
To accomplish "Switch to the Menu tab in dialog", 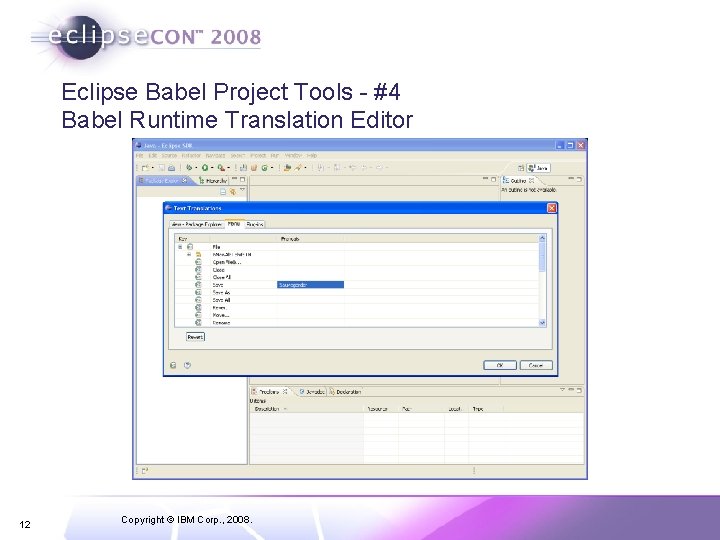I will pos(234,224).
